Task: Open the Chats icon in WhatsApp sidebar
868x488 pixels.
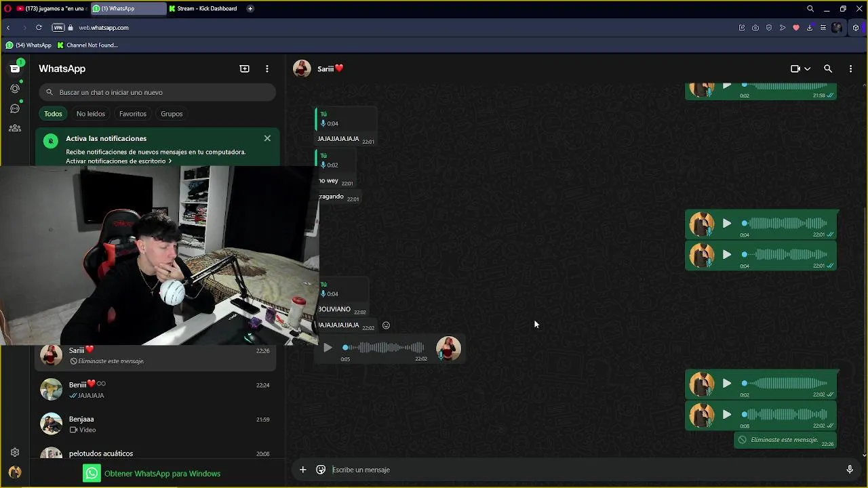Action: click(15, 68)
